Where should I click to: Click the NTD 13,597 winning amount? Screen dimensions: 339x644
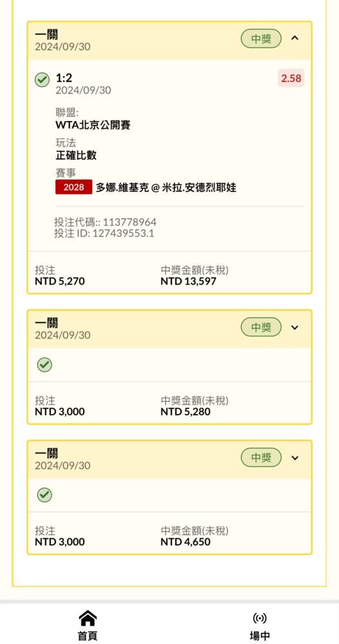click(x=188, y=281)
